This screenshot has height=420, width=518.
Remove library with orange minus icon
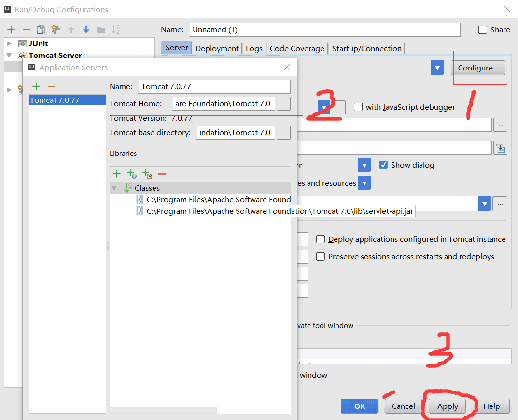coord(162,174)
